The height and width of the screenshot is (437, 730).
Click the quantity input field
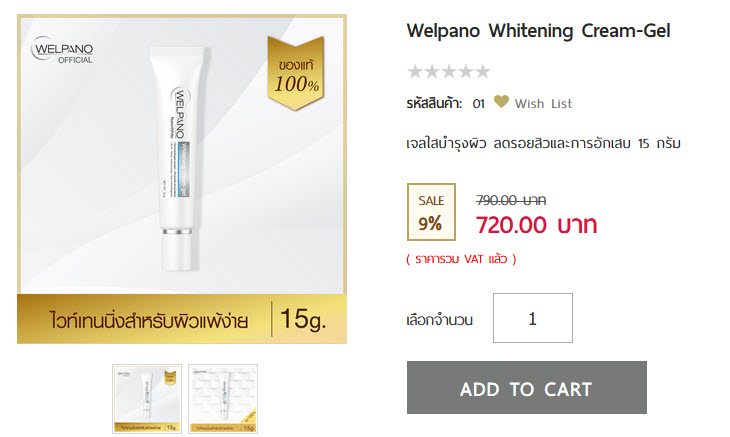[533, 318]
